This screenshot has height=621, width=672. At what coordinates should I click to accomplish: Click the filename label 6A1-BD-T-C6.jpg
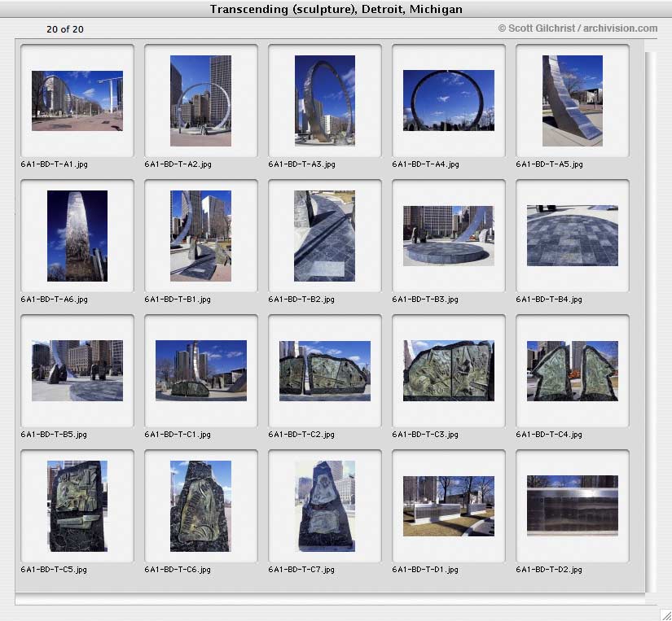coord(178,570)
